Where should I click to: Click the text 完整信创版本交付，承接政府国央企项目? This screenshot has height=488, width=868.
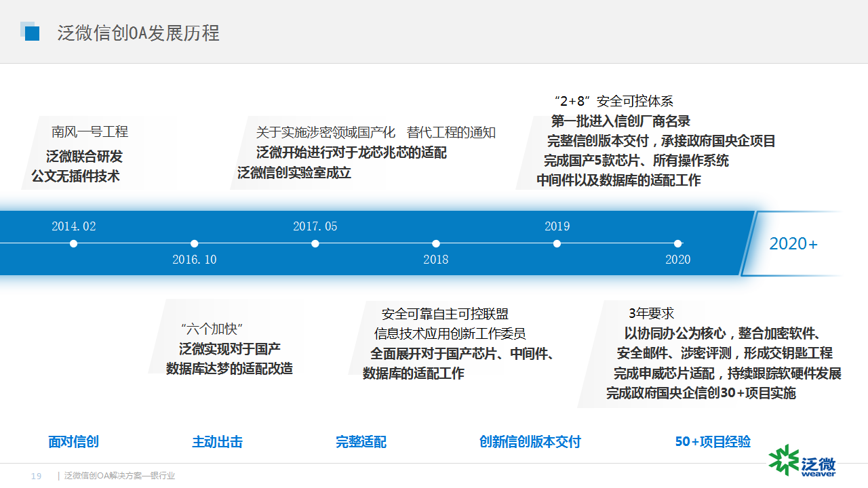coord(661,142)
